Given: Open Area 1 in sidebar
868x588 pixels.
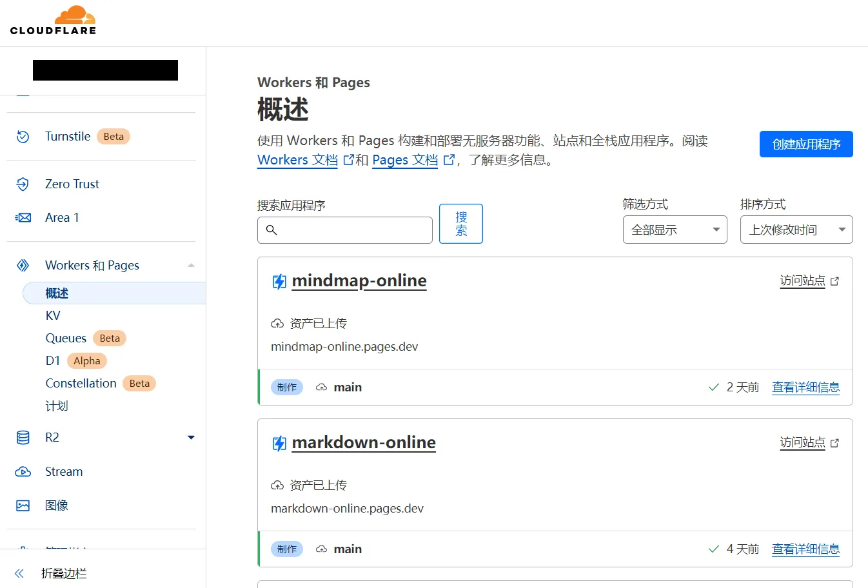Looking at the screenshot, I should pyautogui.click(x=62, y=218).
